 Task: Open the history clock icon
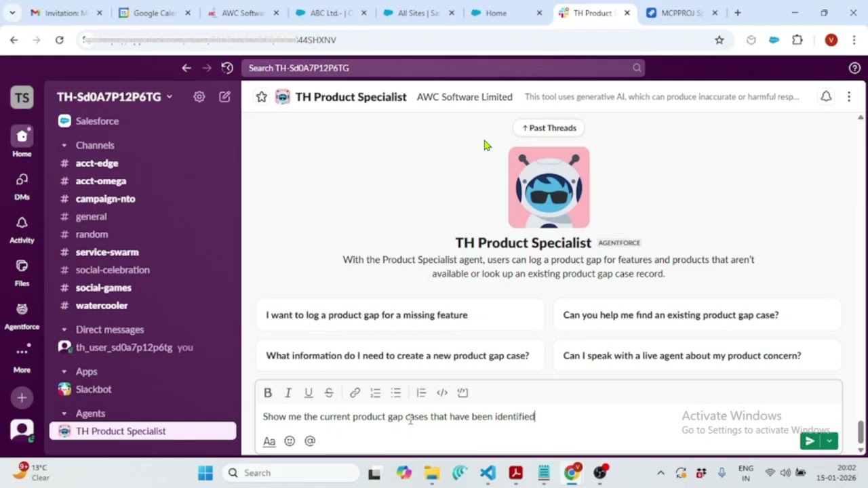[x=227, y=68]
